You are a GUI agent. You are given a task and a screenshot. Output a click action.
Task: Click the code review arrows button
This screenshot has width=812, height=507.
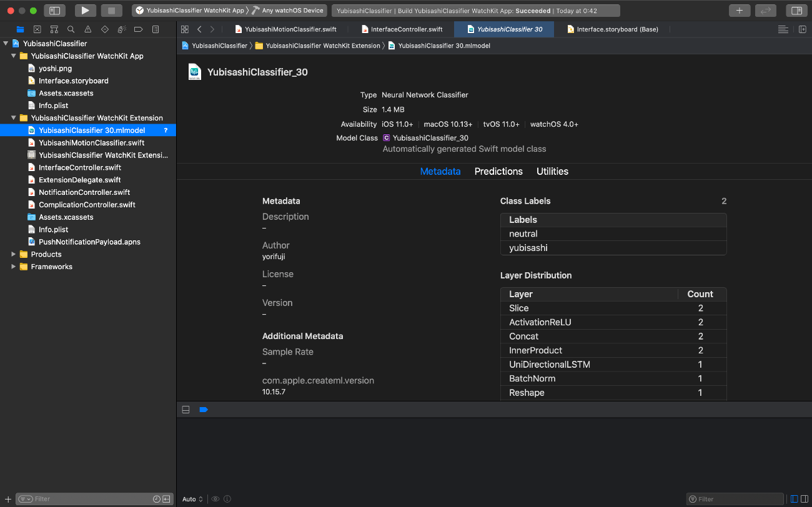click(x=766, y=11)
